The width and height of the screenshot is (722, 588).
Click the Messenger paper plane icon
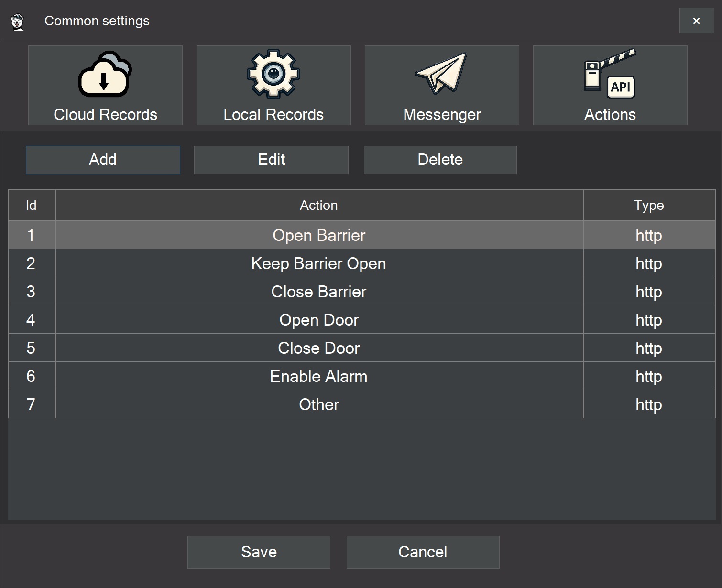pos(442,74)
